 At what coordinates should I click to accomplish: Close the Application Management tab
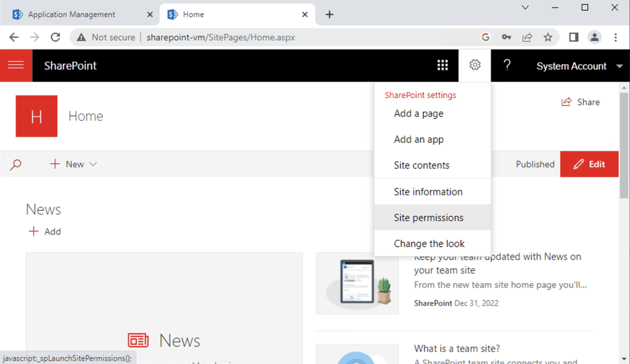[x=150, y=14]
